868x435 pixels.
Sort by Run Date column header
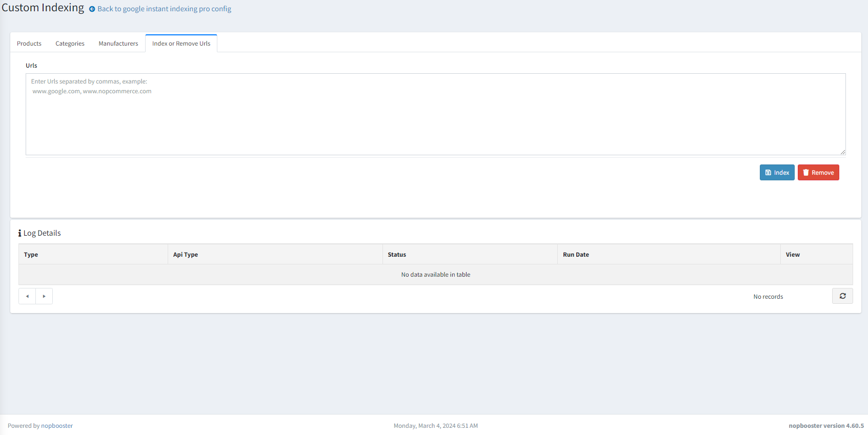(669, 255)
